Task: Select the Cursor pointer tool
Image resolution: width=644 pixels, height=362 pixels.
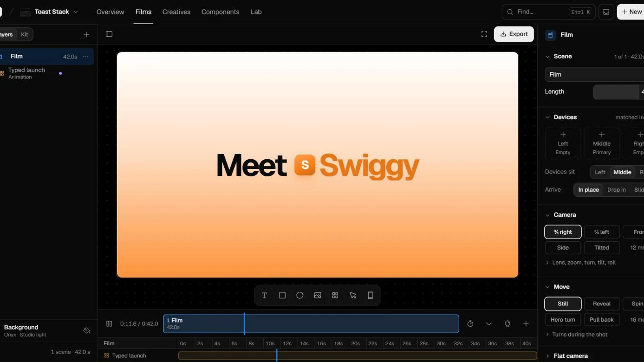Action: 353,295
